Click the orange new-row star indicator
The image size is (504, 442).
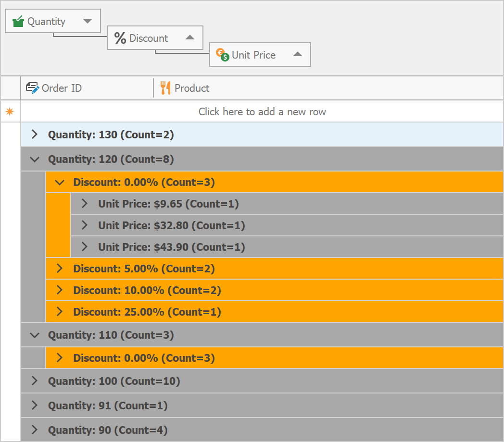(x=10, y=111)
